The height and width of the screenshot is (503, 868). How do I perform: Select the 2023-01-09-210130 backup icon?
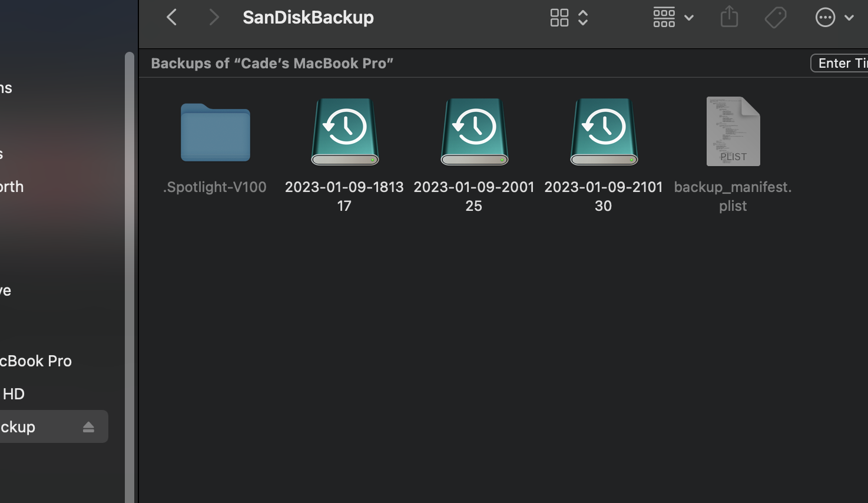click(603, 131)
